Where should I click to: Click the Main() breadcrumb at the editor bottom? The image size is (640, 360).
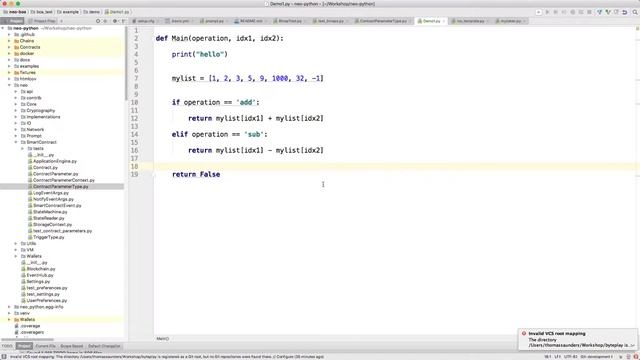coord(162,339)
